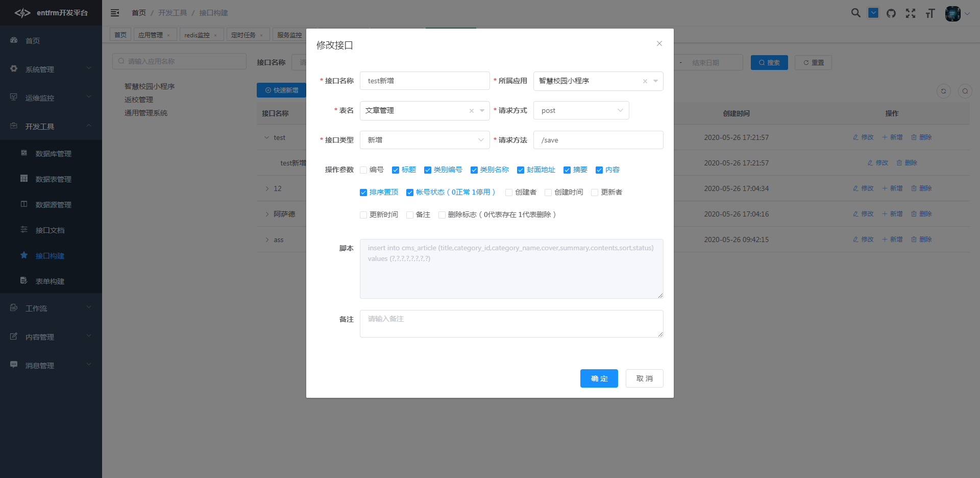The width and height of the screenshot is (980, 478).
Task: Open the 表名 dropdown
Action: pos(425,111)
